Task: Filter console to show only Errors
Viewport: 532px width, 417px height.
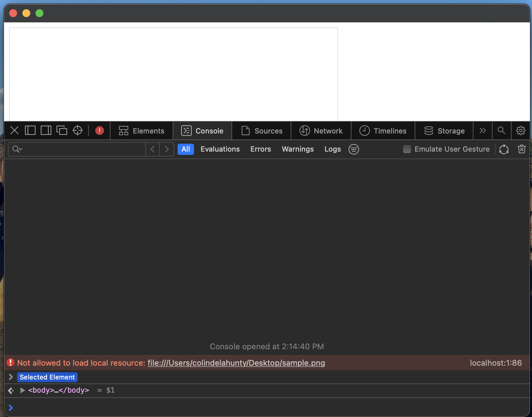Action: 260,149
